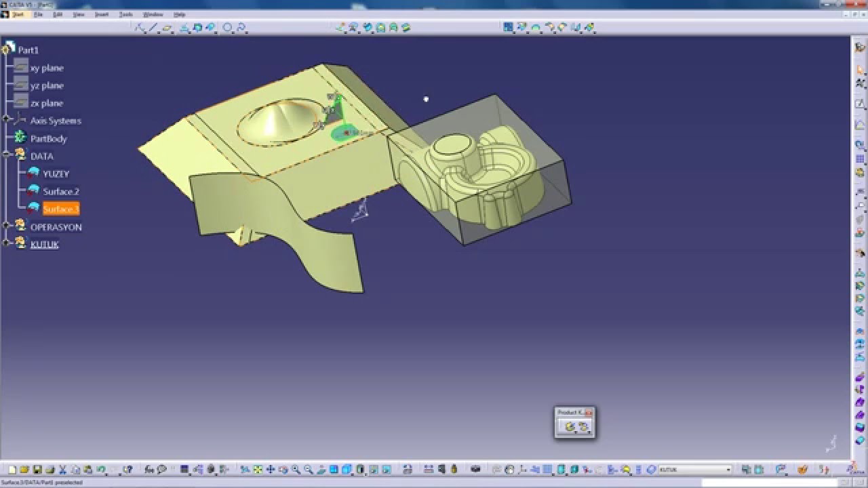Open the Help menu

pyautogui.click(x=179, y=14)
